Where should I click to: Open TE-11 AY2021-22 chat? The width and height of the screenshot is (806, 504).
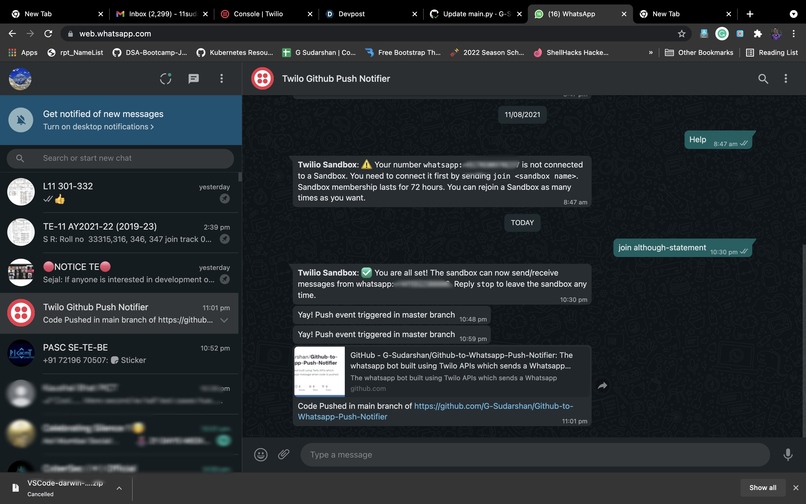[x=119, y=232]
